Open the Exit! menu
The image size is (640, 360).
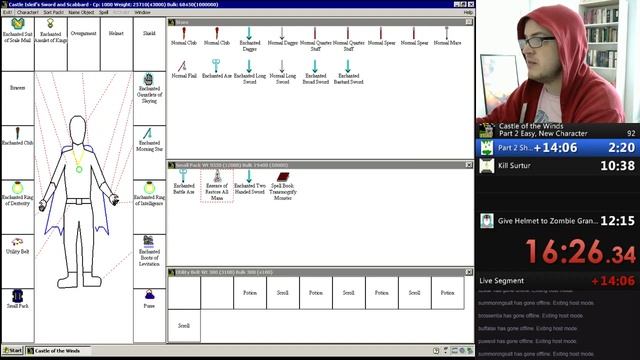point(7,12)
